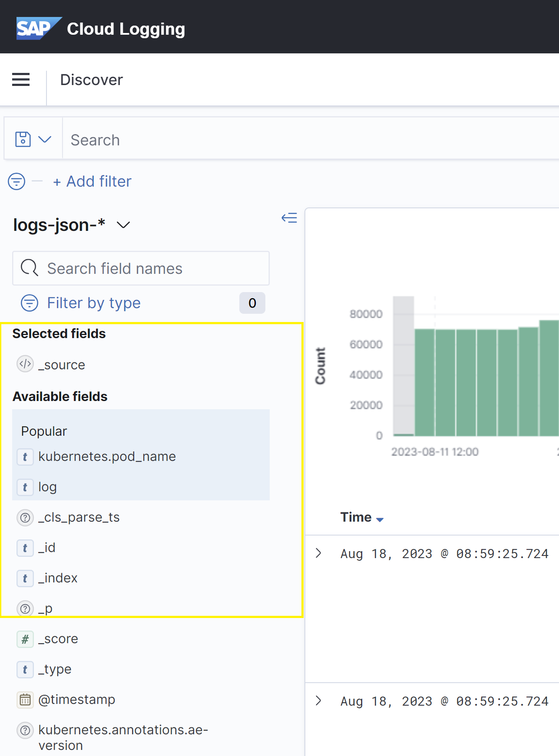The image size is (559, 756).
Task: Click the Time column sort arrow
Action: 380,519
